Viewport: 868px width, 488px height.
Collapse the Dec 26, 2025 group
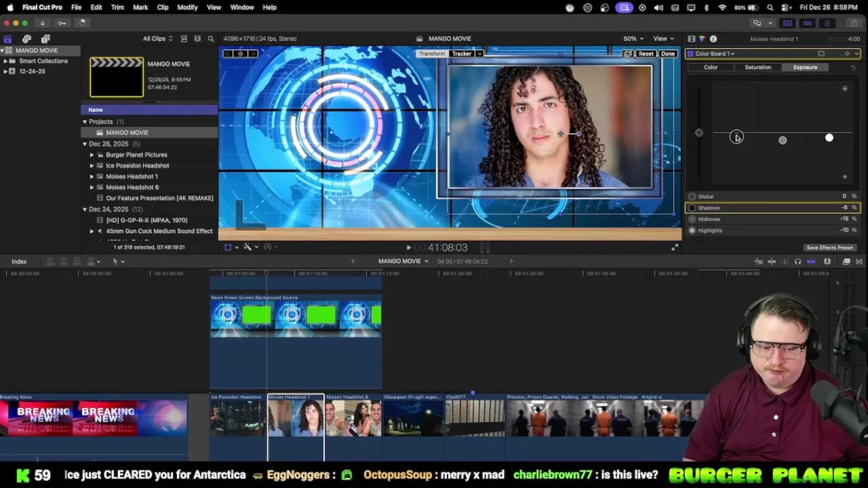[x=85, y=144]
